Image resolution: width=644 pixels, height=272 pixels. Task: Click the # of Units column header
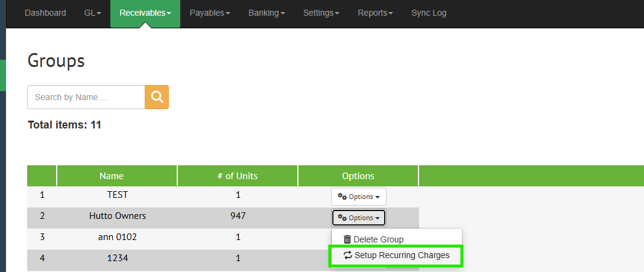[238, 176]
